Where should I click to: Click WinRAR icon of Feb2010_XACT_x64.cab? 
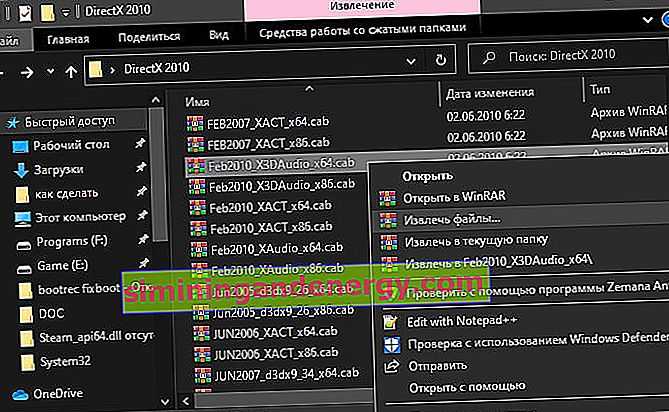[x=198, y=208]
